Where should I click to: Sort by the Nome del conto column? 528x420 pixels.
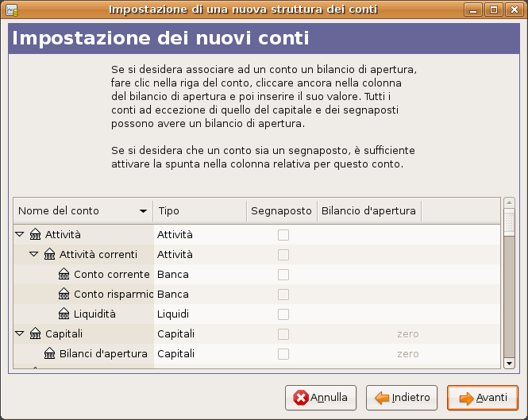[83, 211]
